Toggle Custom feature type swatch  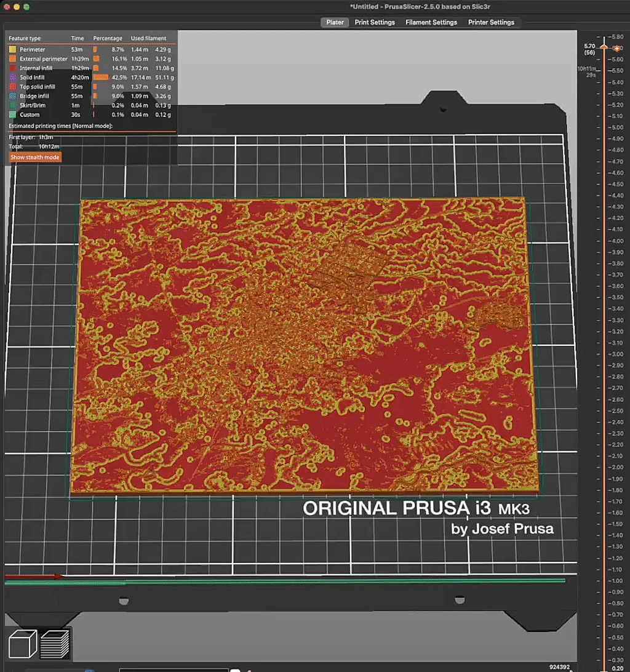(x=12, y=114)
